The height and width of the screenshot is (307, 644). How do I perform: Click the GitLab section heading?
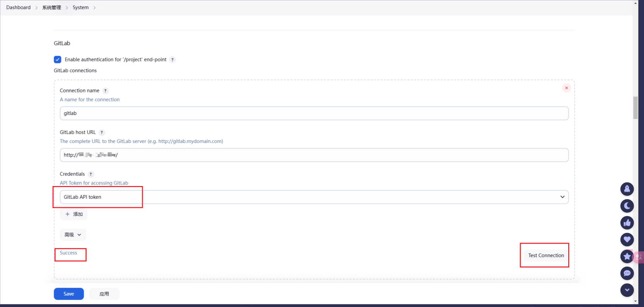(x=62, y=43)
